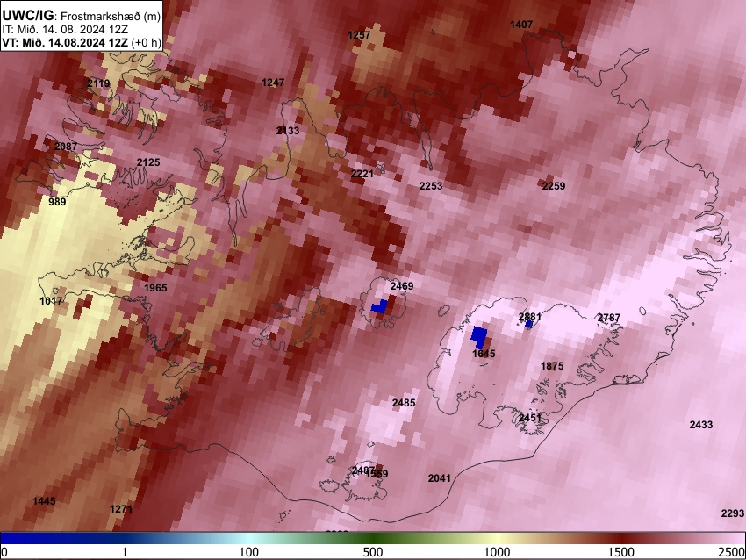Click the map label 2221
This screenshot has width=746, height=560.
362,174
